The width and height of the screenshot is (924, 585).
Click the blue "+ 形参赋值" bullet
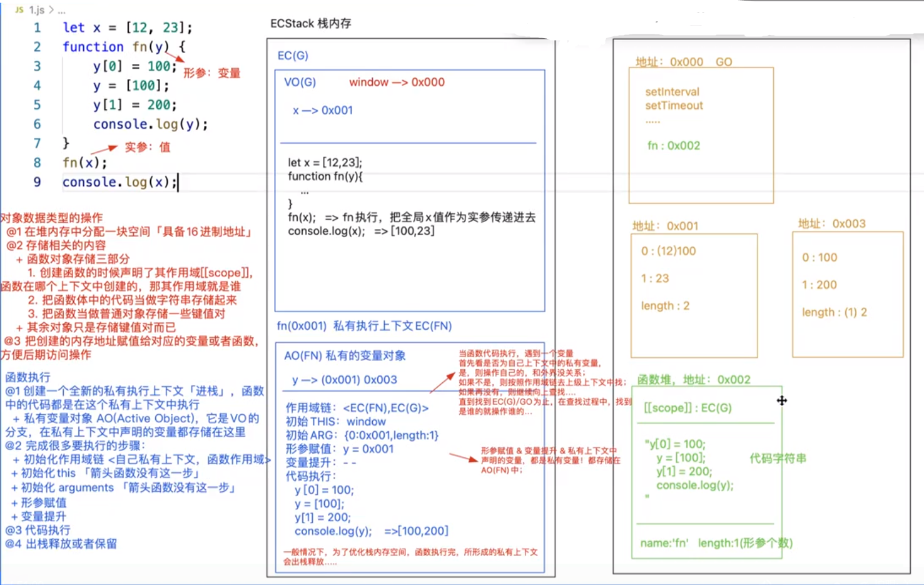39,502
